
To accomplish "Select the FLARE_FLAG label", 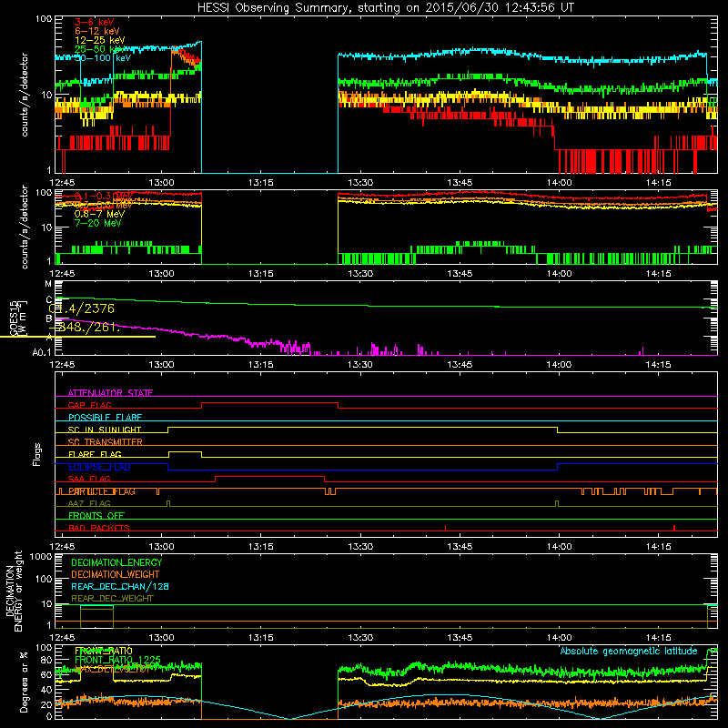I will tap(95, 454).
